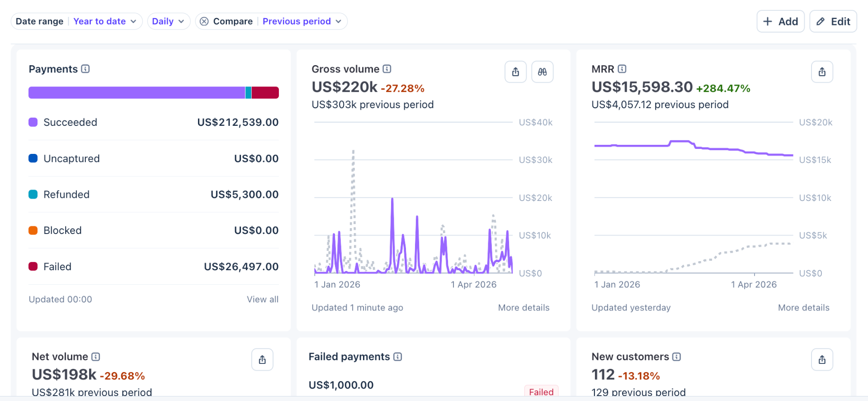Click 'Updated yesterday' text under MRR
The width and height of the screenshot is (868, 401).
click(x=631, y=308)
